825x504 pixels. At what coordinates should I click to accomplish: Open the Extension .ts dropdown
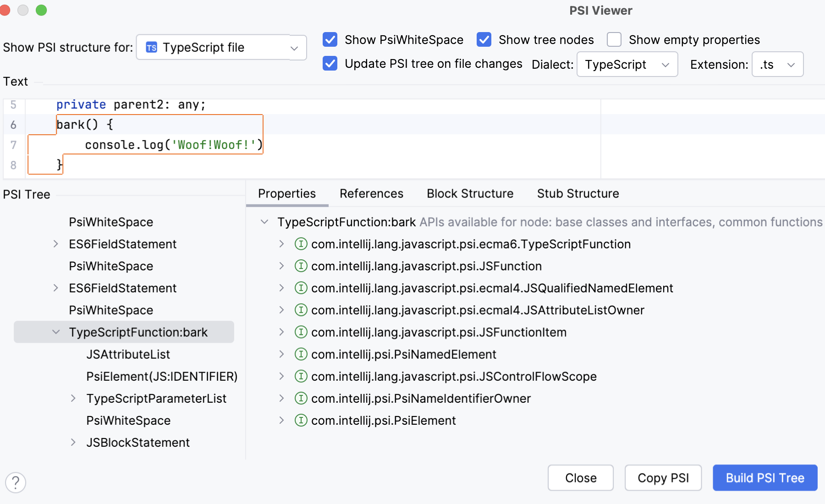pyautogui.click(x=777, y=65)
